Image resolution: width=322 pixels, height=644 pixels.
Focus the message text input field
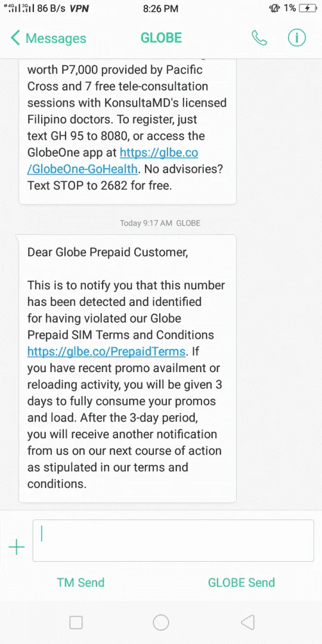[174, 540]
